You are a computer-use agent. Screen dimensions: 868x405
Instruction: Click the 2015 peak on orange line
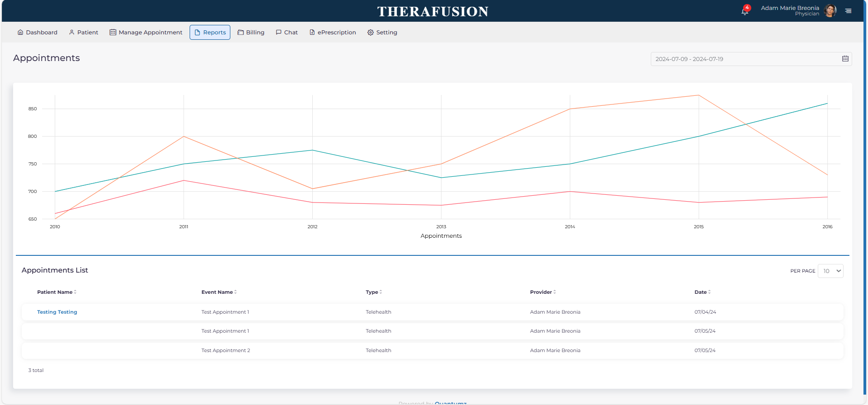tap(698, 95)
